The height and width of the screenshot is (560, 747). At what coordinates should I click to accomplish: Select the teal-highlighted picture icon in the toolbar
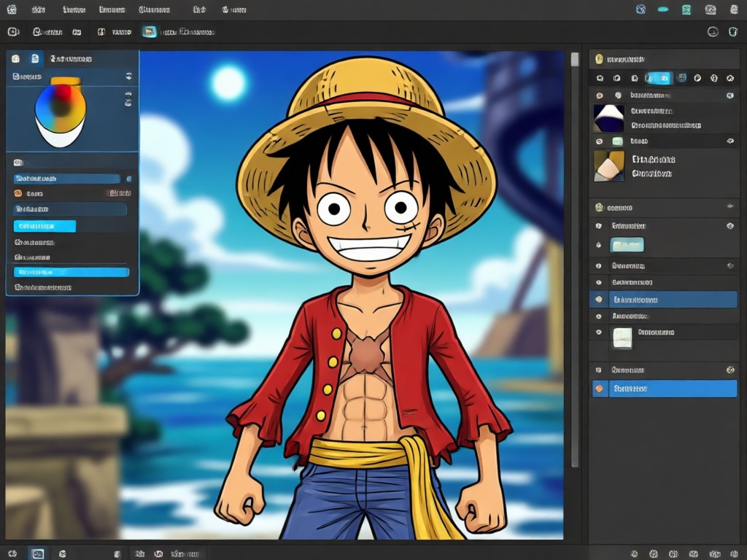[150, 32]
